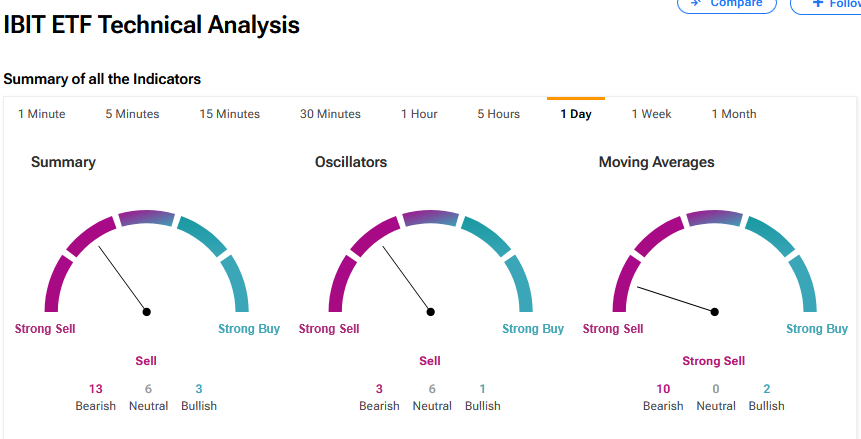This screenshot has width=861, height=439.
Task: Click the Moving Averages bullish count 2
Action: [x=766, y=389]
